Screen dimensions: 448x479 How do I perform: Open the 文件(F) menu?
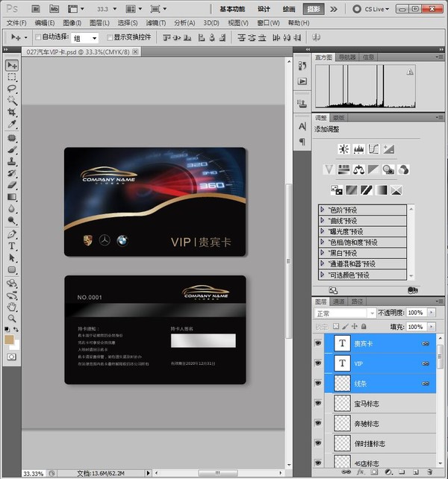pyautogui.click(x=16, y=22)
